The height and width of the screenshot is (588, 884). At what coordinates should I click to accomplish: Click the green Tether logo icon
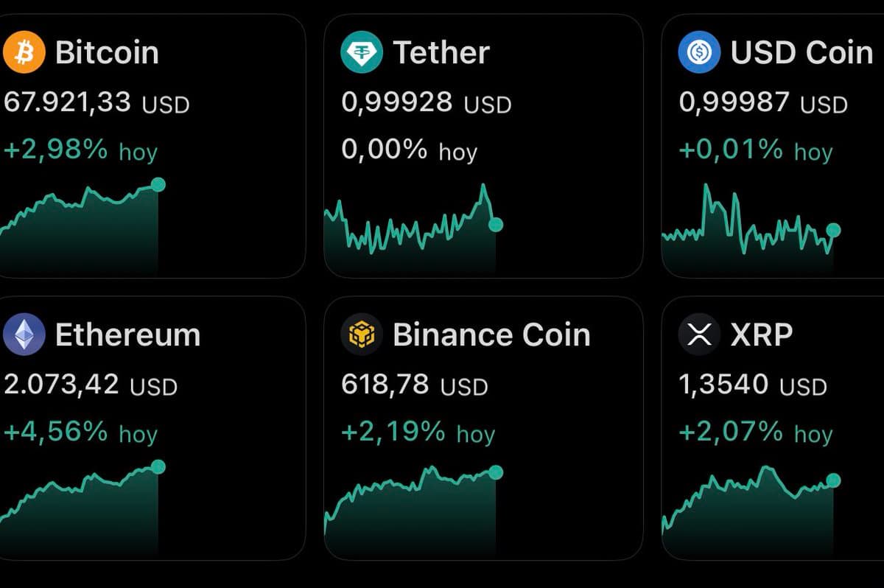(x=361, y=52)
